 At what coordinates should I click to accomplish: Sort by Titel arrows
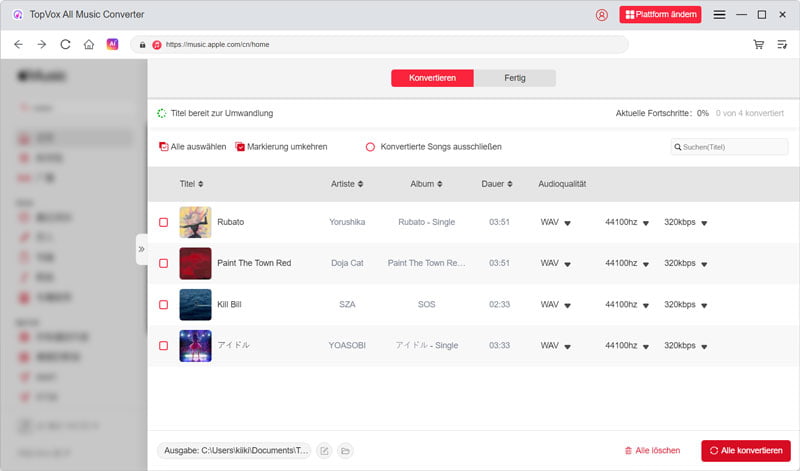click(x=201, y=184)
